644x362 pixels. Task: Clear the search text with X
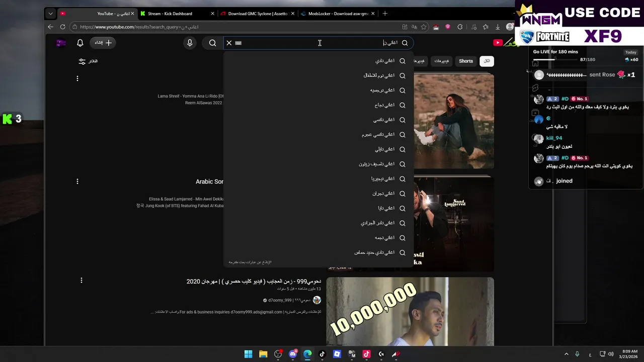click(229, 43)
